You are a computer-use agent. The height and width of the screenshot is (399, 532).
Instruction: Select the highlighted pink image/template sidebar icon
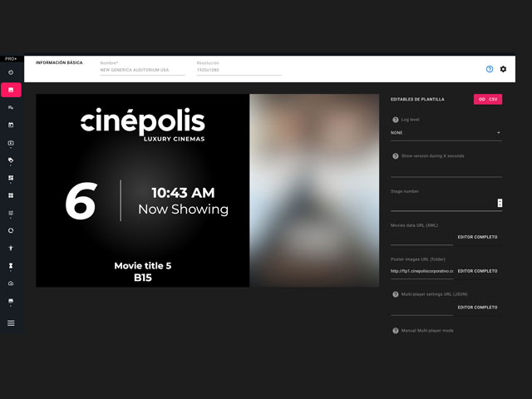[11, 90]
